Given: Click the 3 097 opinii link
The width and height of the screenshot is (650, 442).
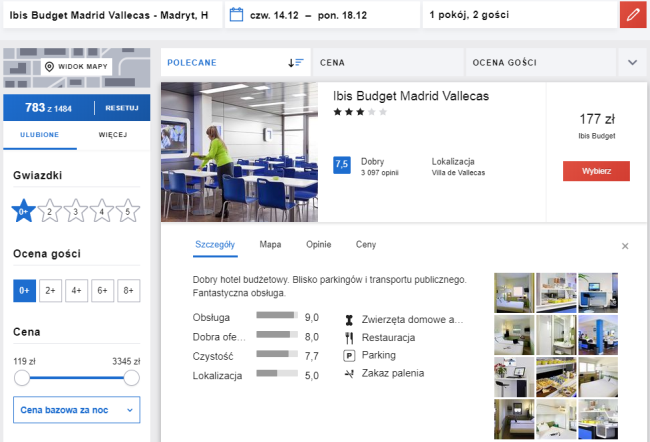Looking at the screenshot, I should [x=380, y=173].
